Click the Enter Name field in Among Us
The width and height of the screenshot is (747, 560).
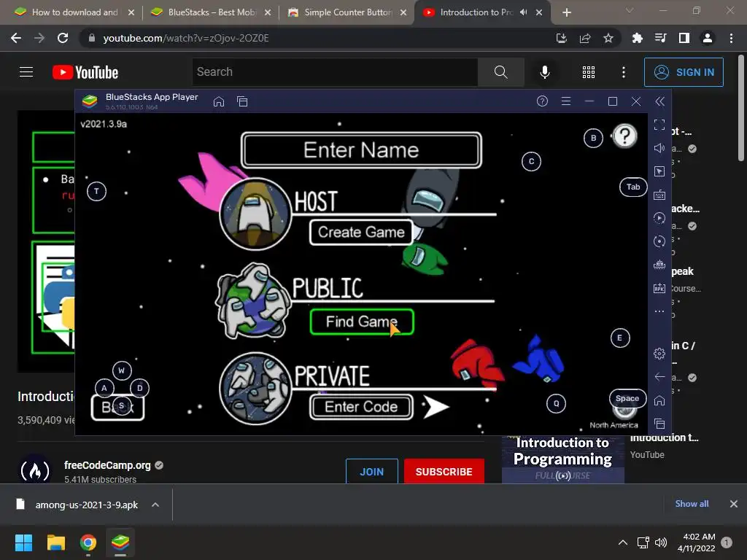(x=361, y=150)
